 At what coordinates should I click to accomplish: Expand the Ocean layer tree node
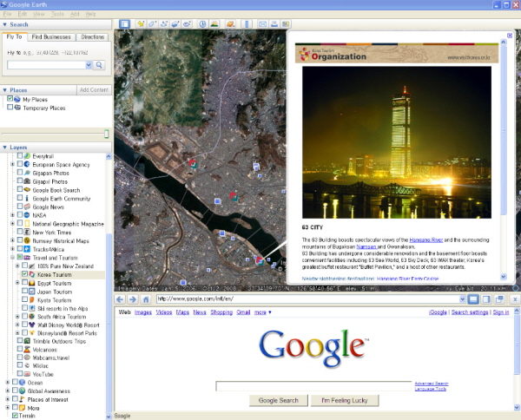coord(6,382)
